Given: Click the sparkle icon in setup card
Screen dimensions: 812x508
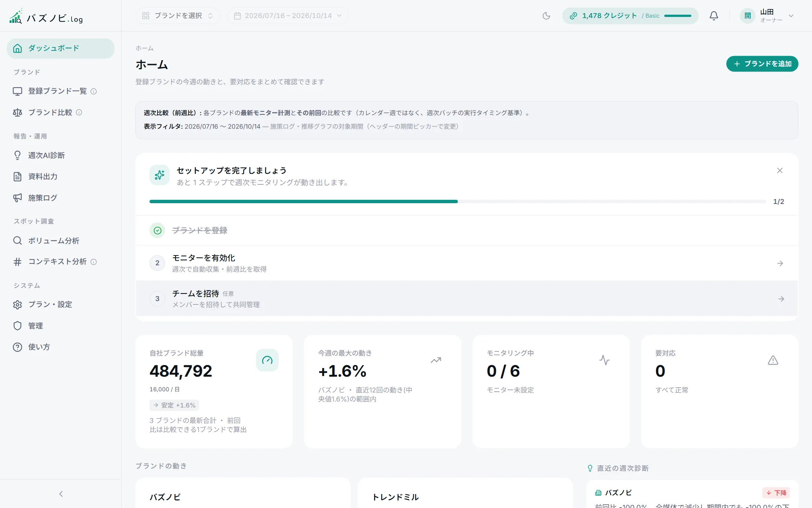Looking at the screenshot, I should click(x=159, y=175).
